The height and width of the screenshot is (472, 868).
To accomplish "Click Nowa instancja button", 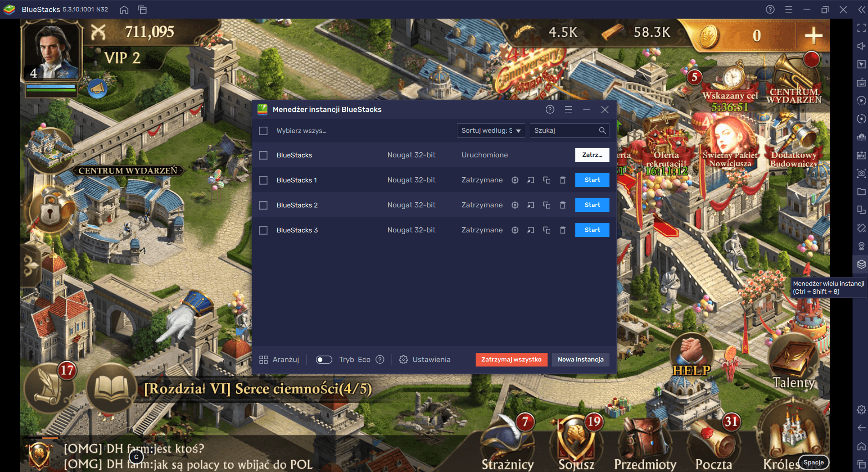I will (580, 360).
